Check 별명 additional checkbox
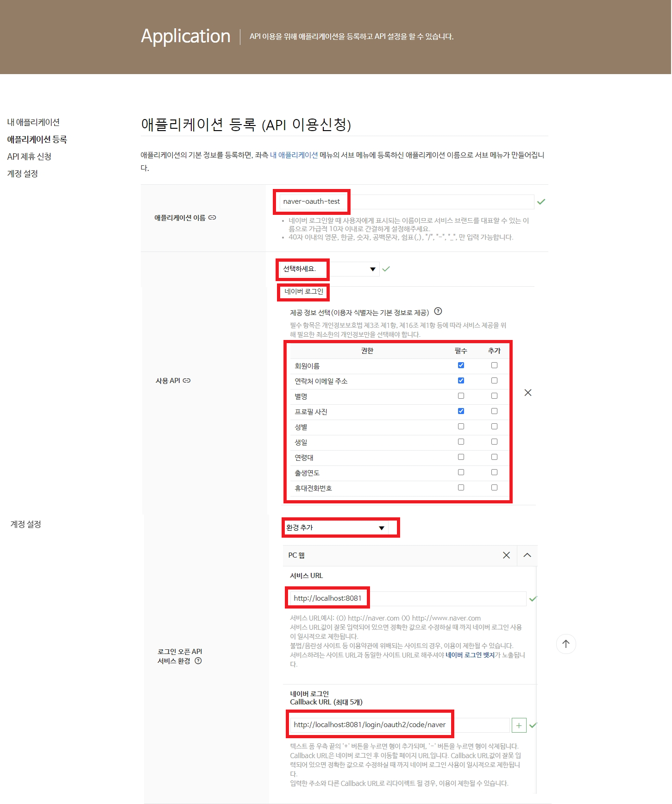The image size is (672, 804). click(494, 396)
